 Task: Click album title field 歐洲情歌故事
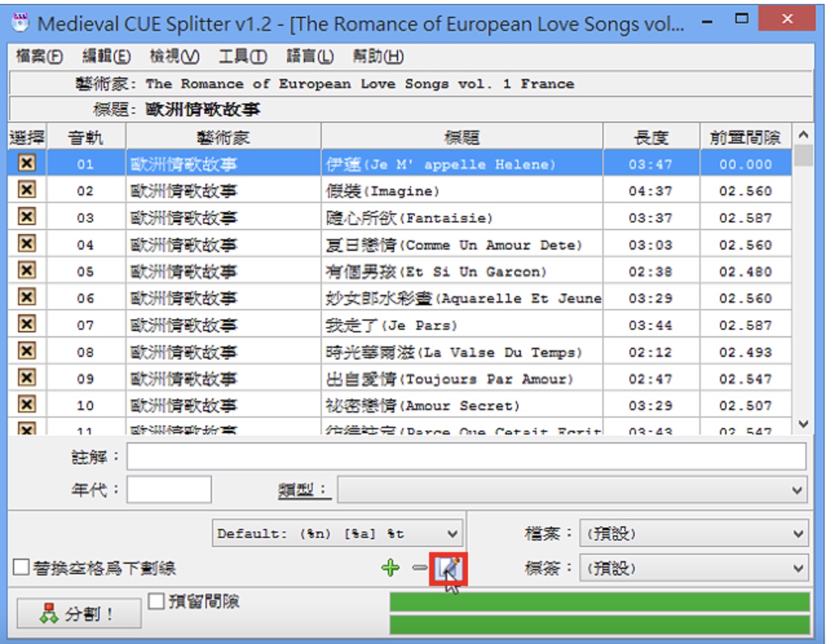coord(203,109)
